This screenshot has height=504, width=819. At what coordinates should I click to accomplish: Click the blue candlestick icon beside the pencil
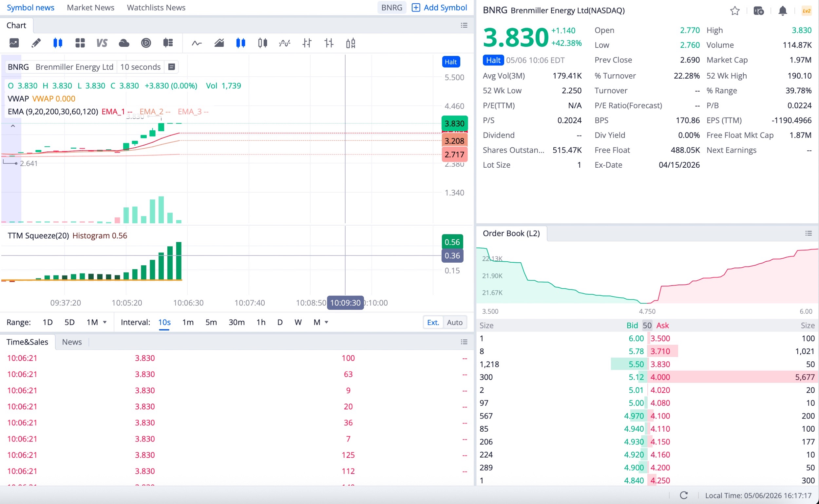(x=58, y=43)
